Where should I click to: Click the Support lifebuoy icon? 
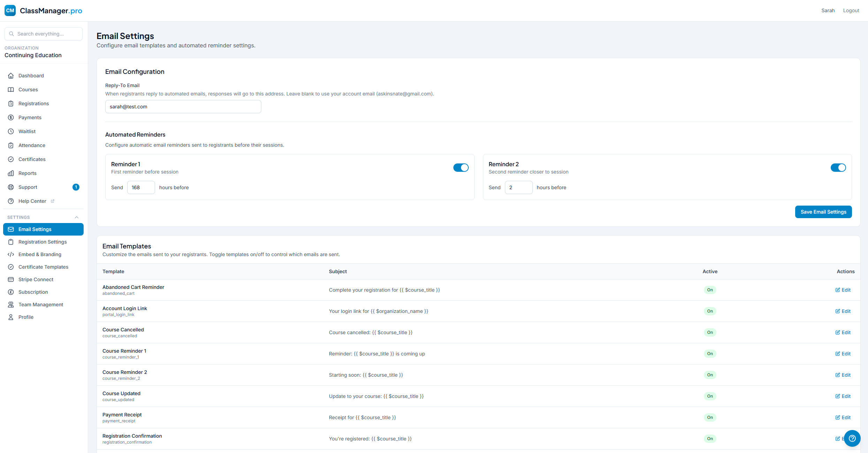11,187
